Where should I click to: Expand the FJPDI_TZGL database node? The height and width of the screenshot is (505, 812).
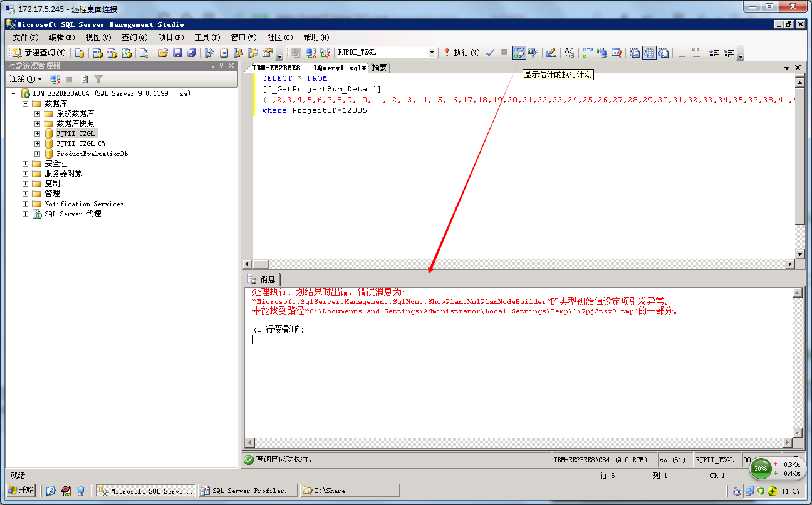38,133
